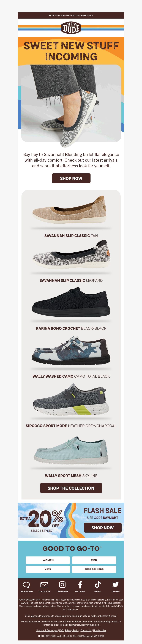Select the Kids category button

pos(48,569)
